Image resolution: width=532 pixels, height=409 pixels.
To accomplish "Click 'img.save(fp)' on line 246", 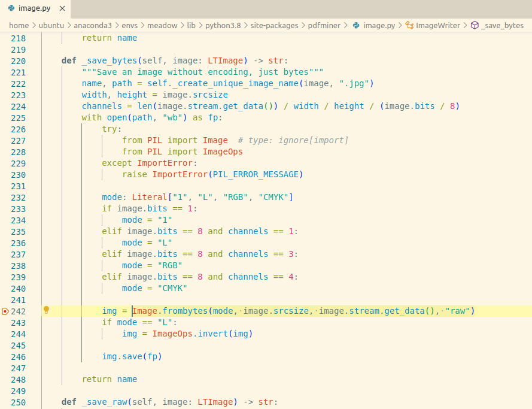I will (x=132, y=356).
